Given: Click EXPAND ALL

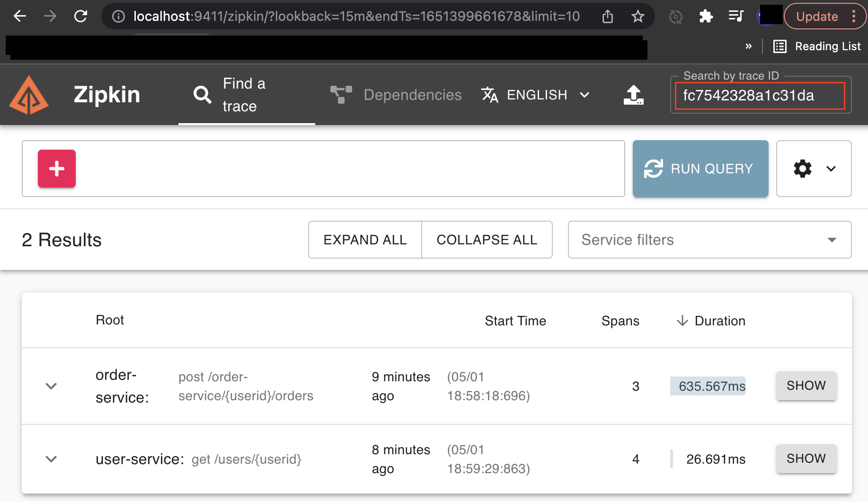Looking at the screenshot, I should point(365,240).
